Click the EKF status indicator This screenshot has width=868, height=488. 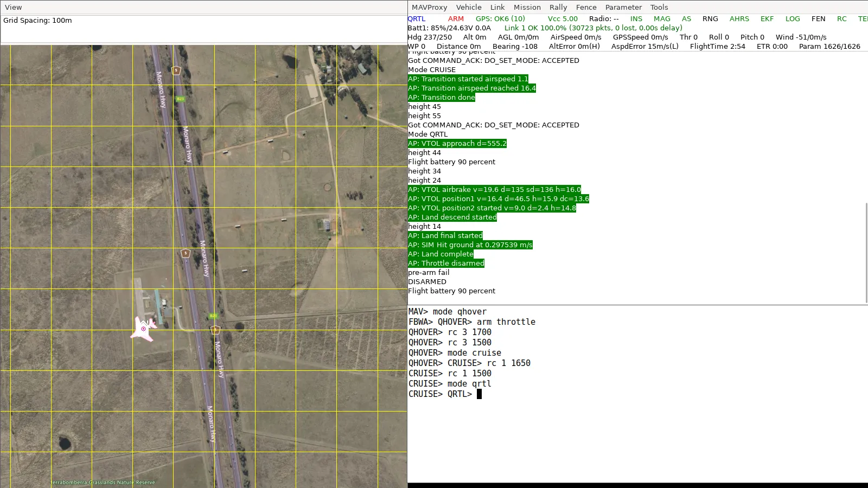pos(767,18)
